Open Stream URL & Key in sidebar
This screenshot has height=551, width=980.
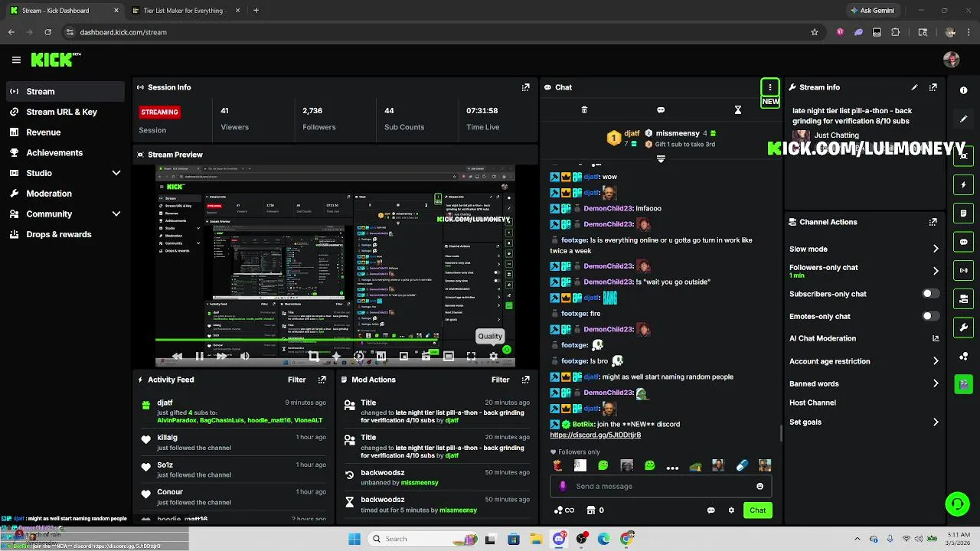point(62,112)
